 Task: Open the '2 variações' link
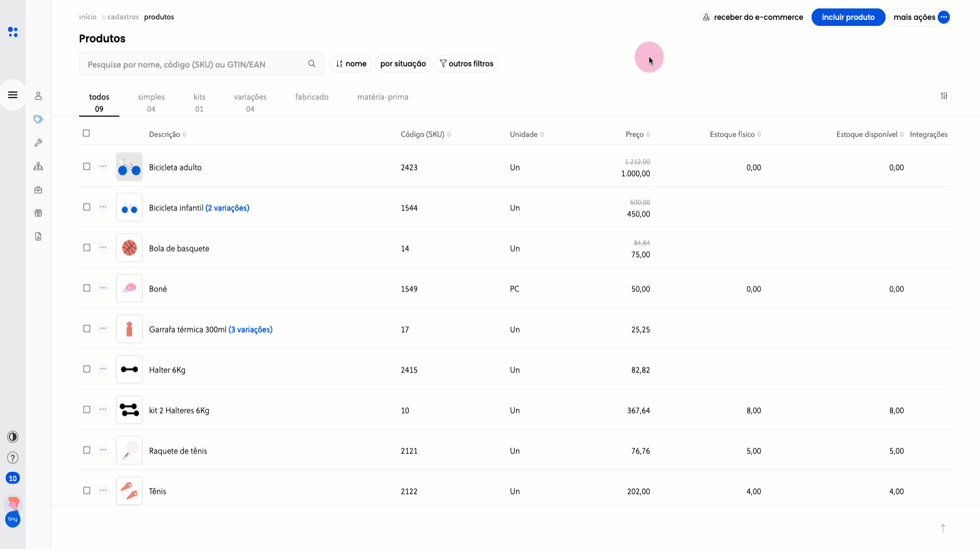227,208
